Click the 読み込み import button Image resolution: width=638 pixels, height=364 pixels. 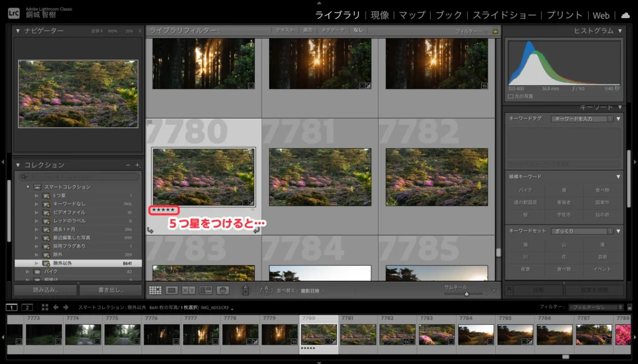pyautogui.click(x=45, y=290)
